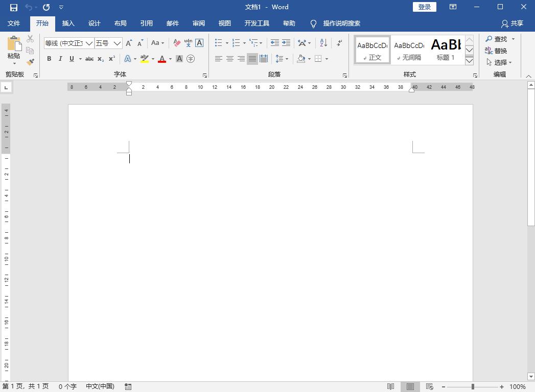Open the 插入 ribbon tab
The height and width of the screenshot is (392, 535).
68,23
